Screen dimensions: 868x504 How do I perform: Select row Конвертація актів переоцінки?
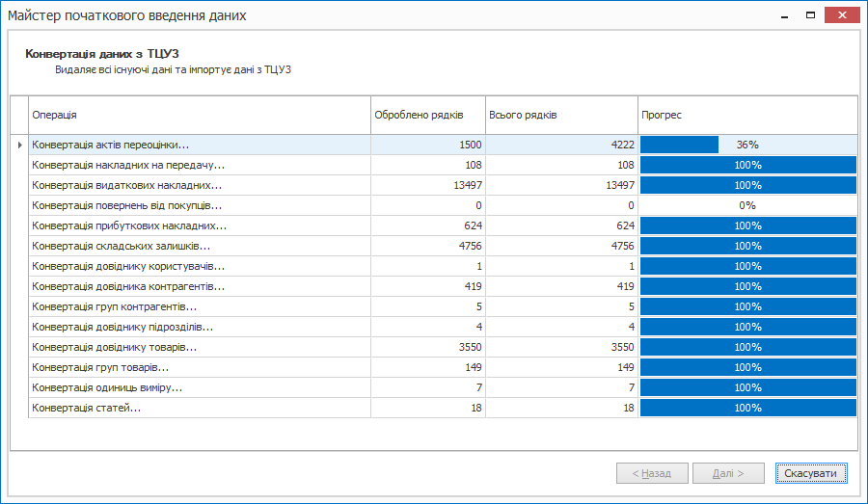[111, 145]
